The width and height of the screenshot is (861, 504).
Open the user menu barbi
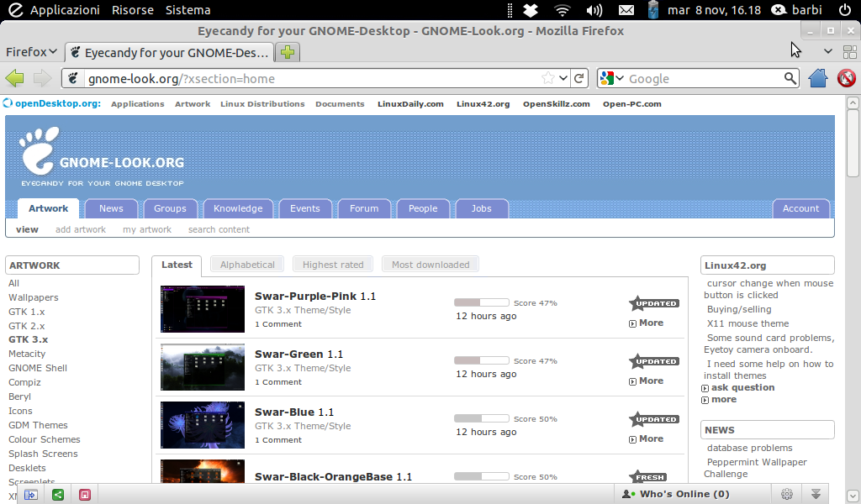tap(797, 10)
